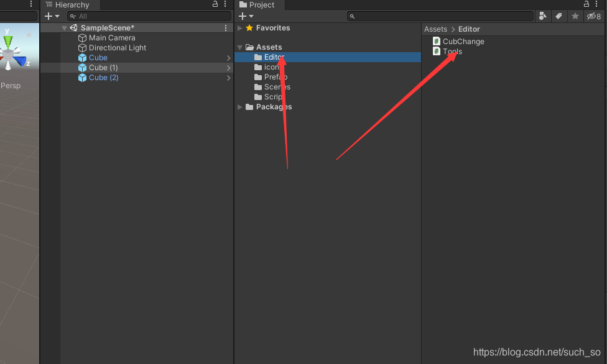
Task: Expand the Packages folder
Action: [x=240, y=107]
